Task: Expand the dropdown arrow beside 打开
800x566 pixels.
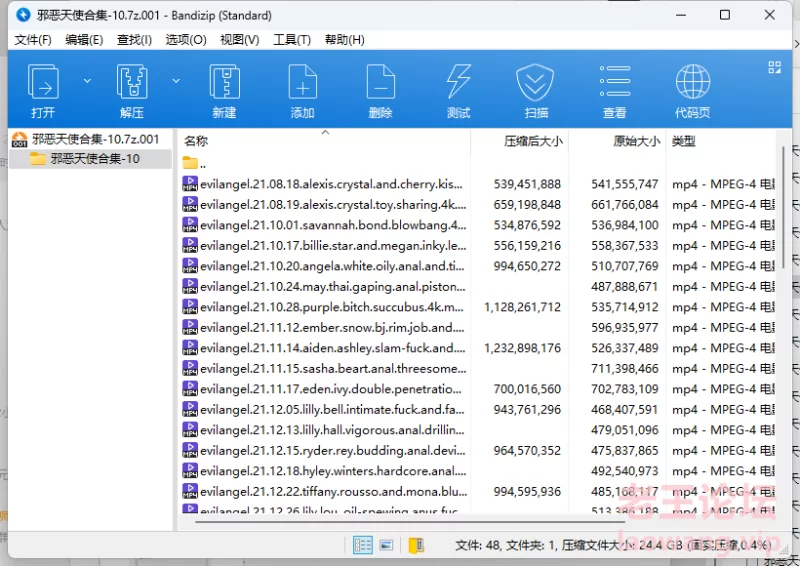Action: (87, 81)
